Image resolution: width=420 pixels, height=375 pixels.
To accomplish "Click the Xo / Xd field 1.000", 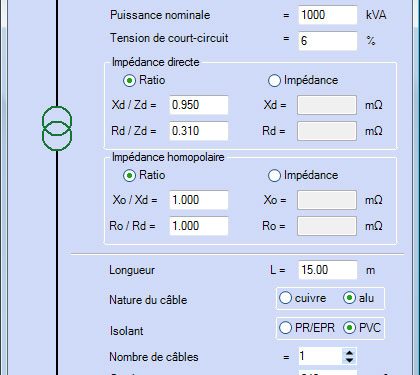I will [x=199, y=200].
